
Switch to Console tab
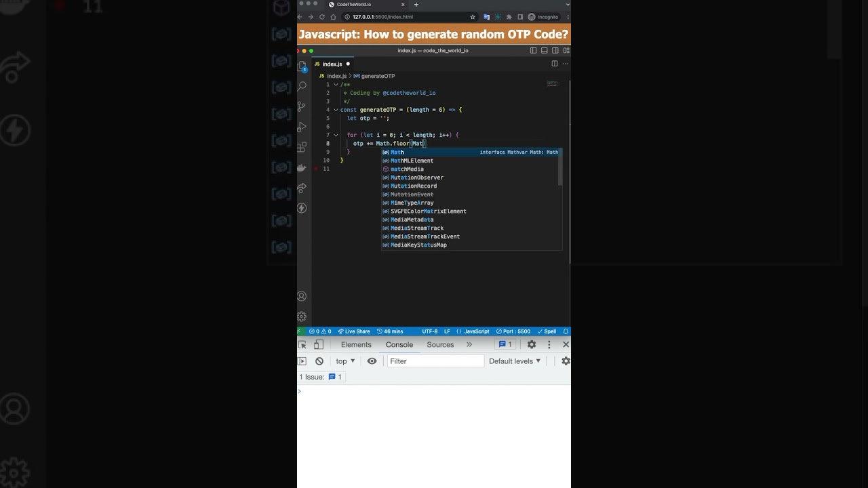(399, 344)
